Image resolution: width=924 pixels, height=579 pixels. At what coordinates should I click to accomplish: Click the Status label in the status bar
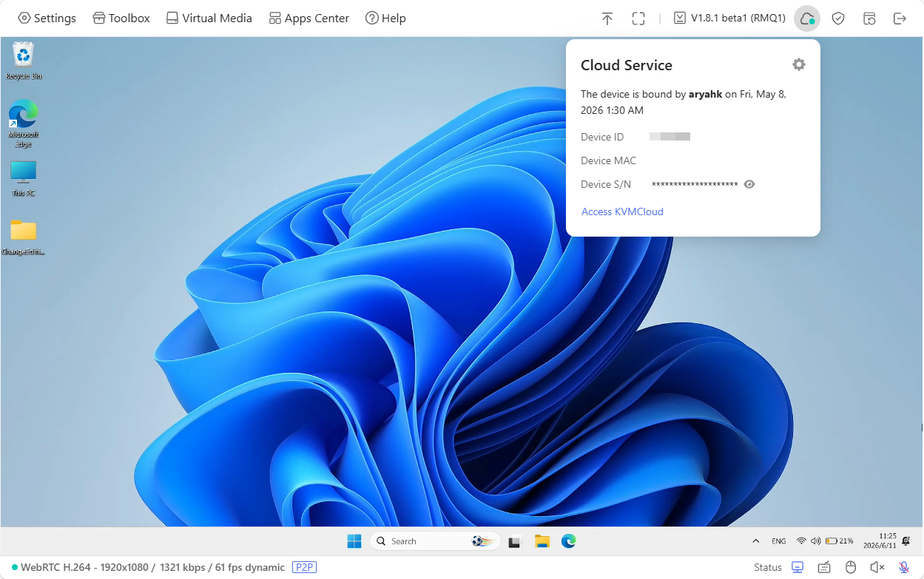768,567
